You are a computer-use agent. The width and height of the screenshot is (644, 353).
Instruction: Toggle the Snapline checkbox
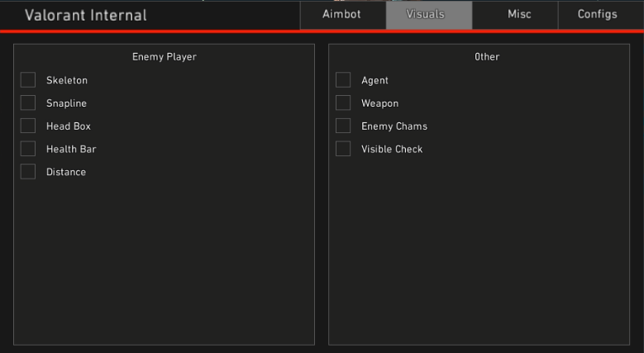(x=28, y=103)
